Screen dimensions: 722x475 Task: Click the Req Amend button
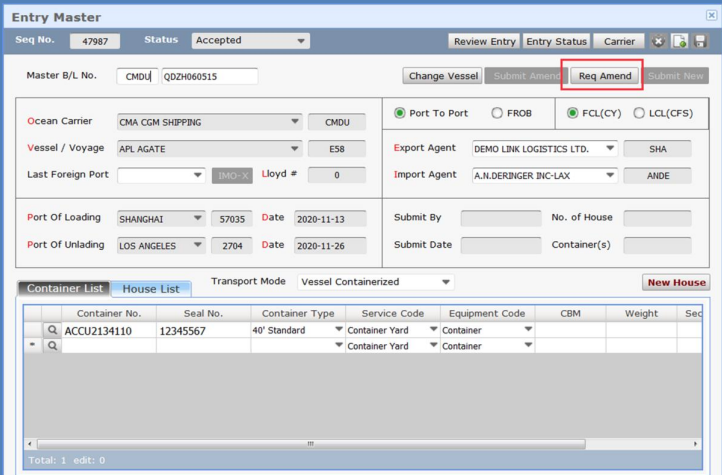pos(605,76)
